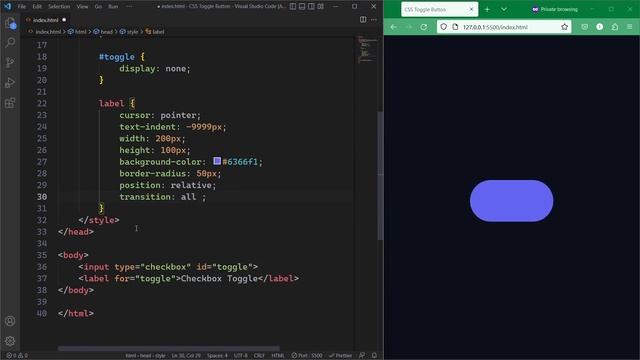The image size is (640, 360).
Task: Toggle secondary side bar layout icon
Action: click(x=311, y=7)
